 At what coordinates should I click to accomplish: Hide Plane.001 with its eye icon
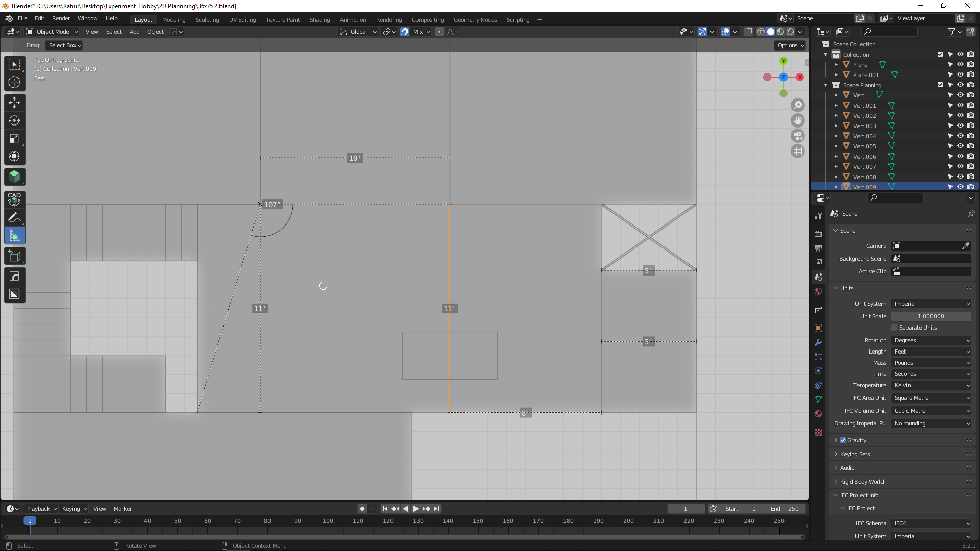click(x=960, y=74)
